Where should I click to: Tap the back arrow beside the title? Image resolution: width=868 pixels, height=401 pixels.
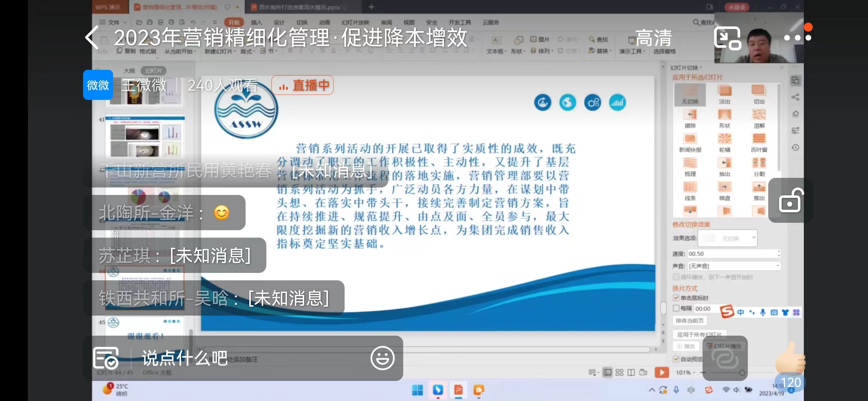[92, 38]
